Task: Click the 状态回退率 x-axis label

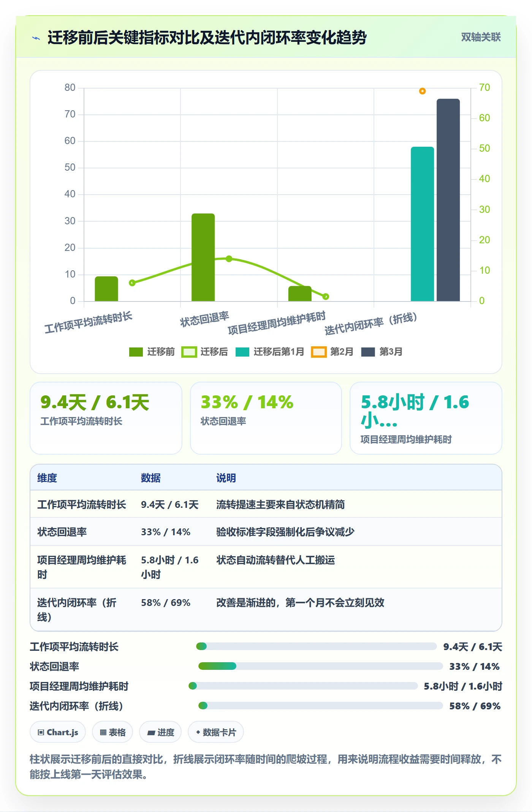Action: pyautogui.click(x=204, y=319)
